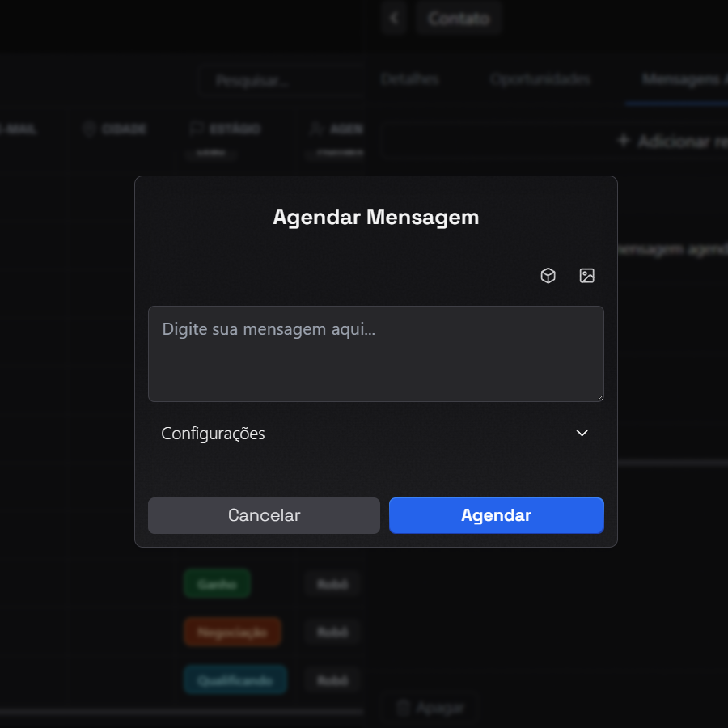Open the filter pill under ESTÁGIO
Viewport: 728px width, 728px height.
pyautogui.click(x=210, y=152)
